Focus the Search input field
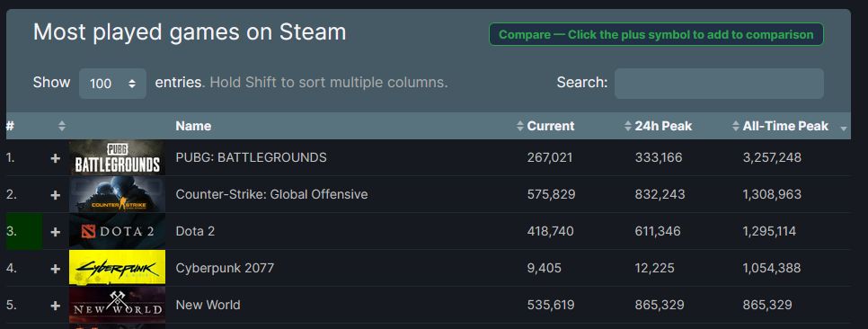868x329 pixels. [719, 84]
